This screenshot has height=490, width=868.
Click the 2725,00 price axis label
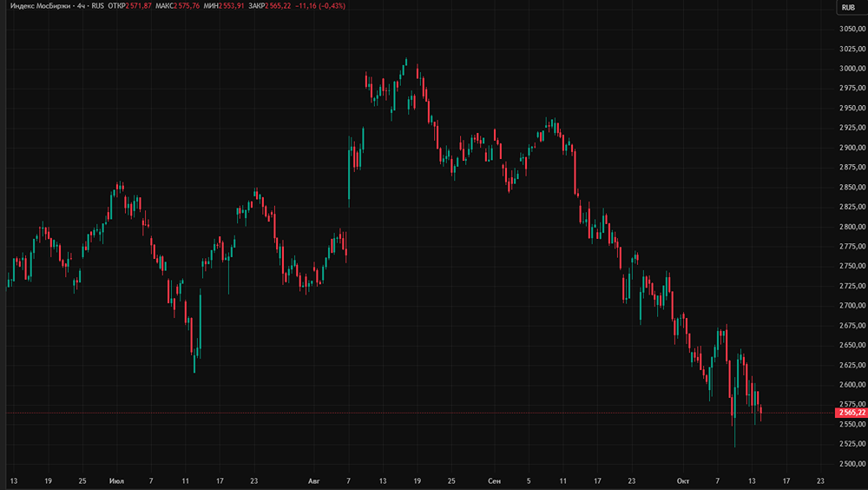coord(852,286)
